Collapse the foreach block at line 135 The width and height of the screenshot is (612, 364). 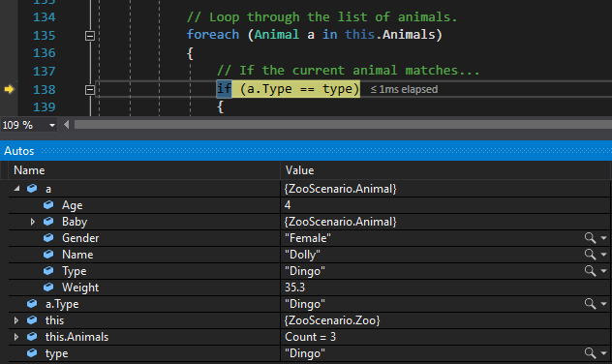(90, 36)
